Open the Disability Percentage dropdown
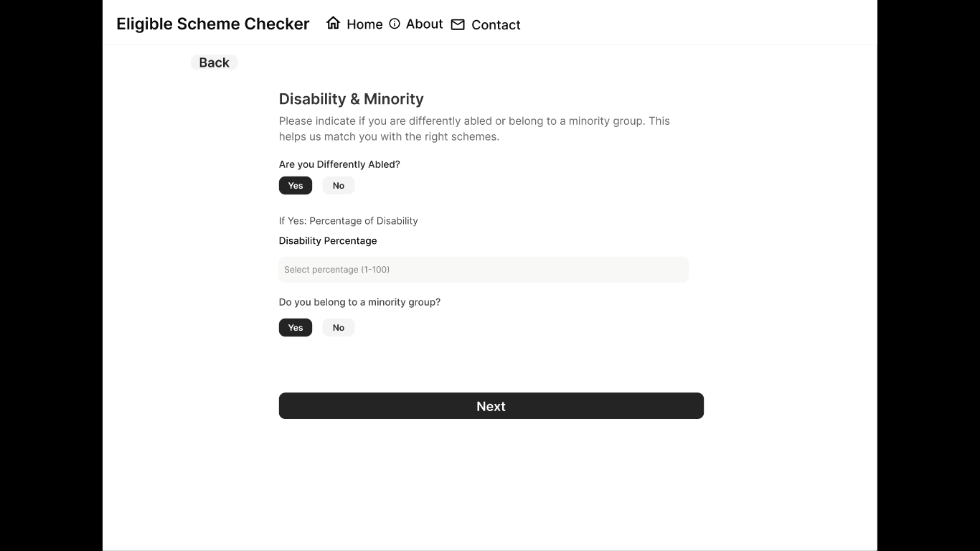This screenshot has height=551, width=980. [x=484, y=270]
